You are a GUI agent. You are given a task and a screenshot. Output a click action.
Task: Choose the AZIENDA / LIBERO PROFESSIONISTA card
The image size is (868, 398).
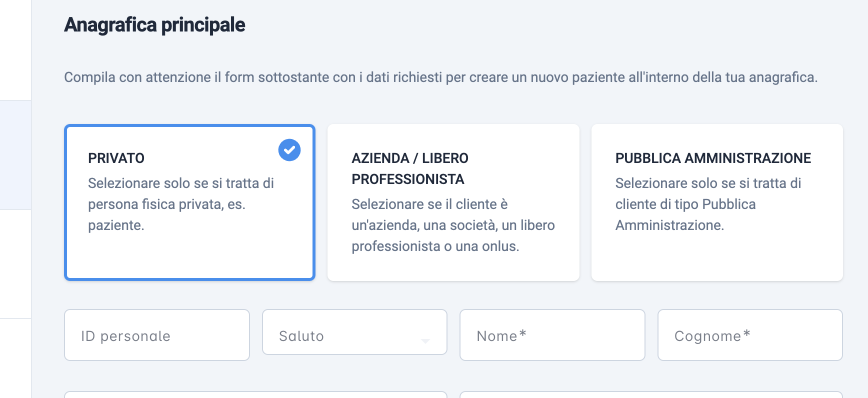pos(453,202)
